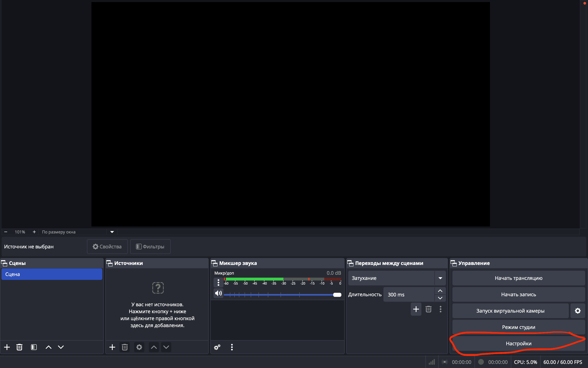
Task: Pop out Управление dock panel icon
Action: click(453, 263)
